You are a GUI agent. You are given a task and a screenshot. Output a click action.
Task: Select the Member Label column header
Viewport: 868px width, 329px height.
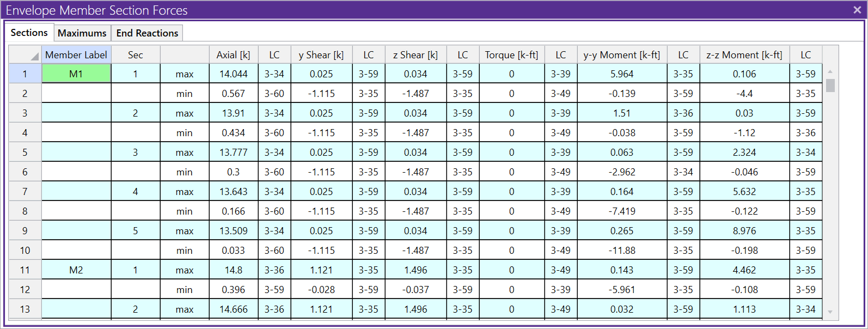tap(76, 54)
